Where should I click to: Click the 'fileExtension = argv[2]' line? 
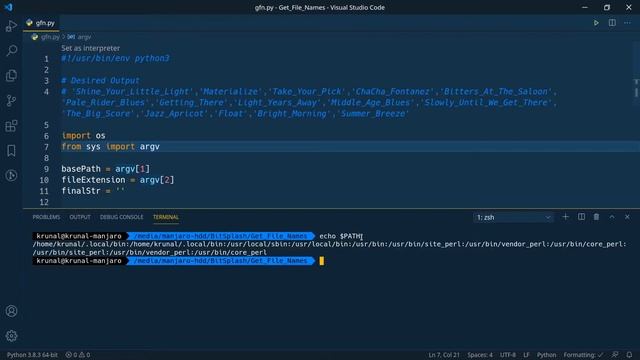(x=118, y=180)
